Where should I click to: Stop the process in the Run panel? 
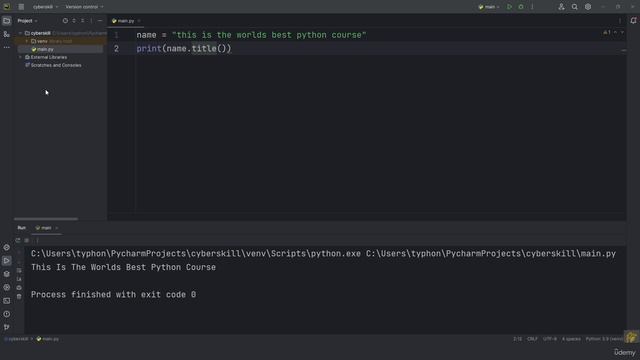pos(27,240)
